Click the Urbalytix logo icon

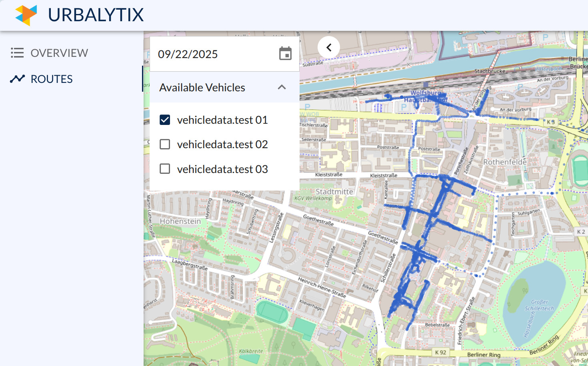(26, 15)
